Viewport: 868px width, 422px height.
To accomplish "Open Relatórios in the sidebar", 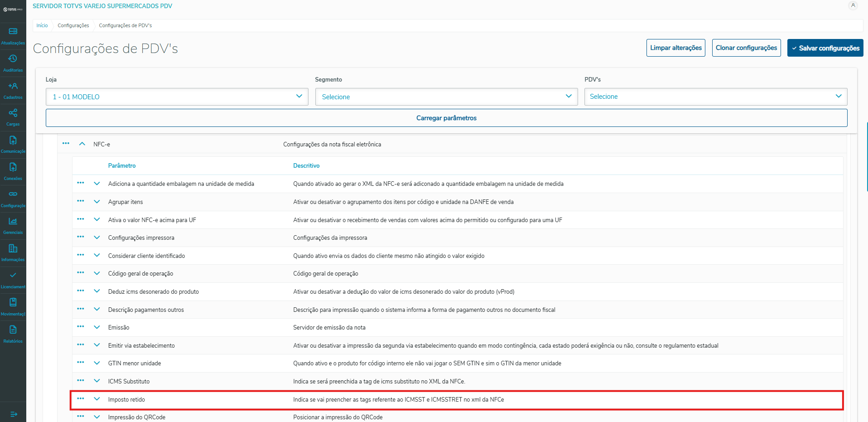I will coord(13,335).
